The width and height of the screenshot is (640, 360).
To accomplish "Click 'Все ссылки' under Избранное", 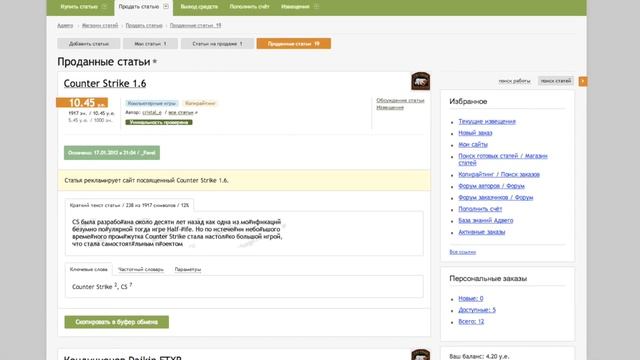I will click(462, 252).
